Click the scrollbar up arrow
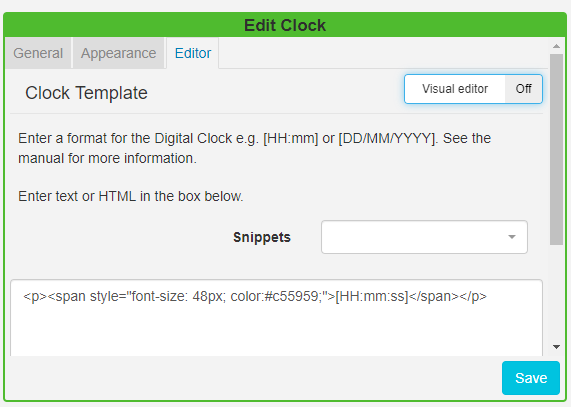 point(556,46)
